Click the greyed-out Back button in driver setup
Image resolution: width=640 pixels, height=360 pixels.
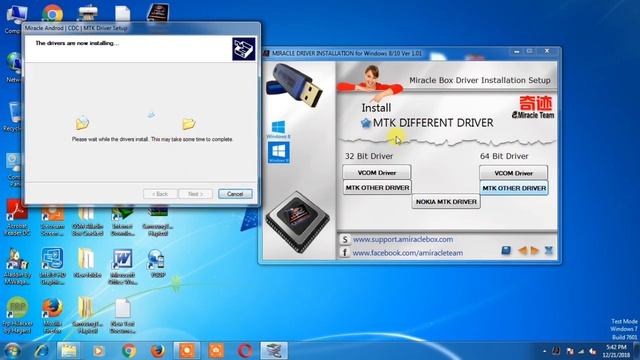(160, 194)
